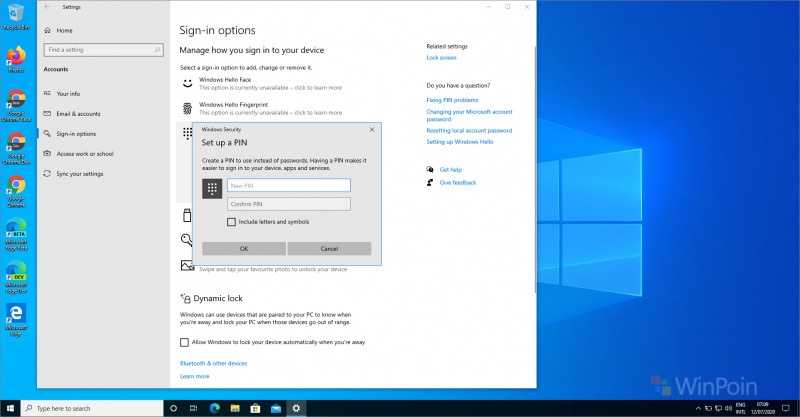The height and width of the screenshot is (417, 800).
Task: Select the Windows Hello Fingerprint option text
Action: (233, 105)
